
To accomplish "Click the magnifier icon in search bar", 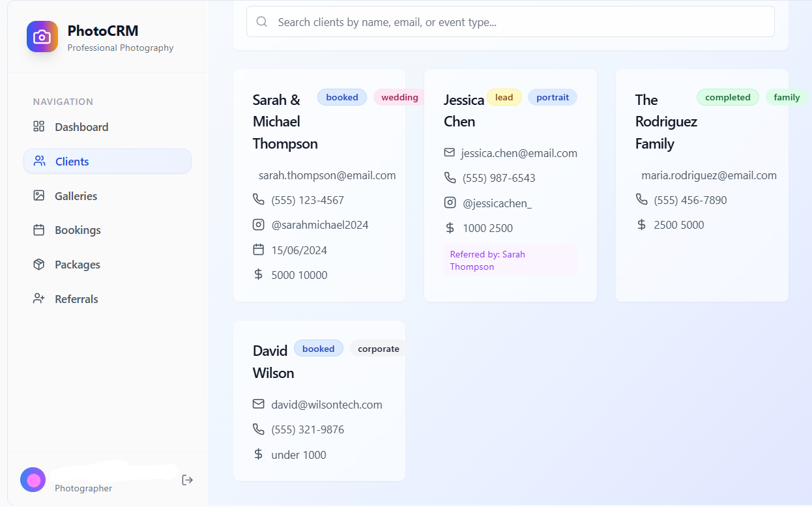I will [x=262, y=22].
